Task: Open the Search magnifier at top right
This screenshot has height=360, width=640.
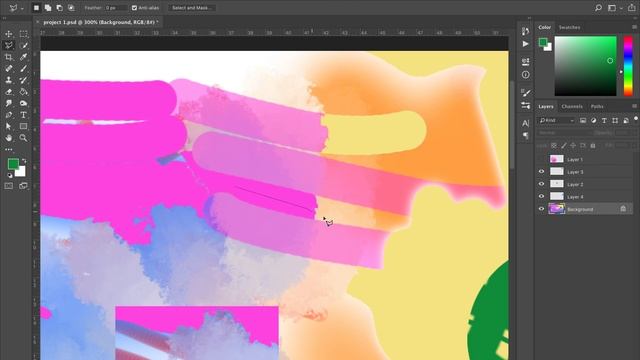Action: 598,8
